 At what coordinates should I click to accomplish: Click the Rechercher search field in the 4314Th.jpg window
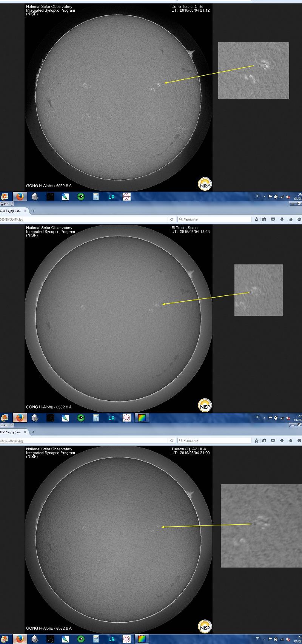point(214,219)
